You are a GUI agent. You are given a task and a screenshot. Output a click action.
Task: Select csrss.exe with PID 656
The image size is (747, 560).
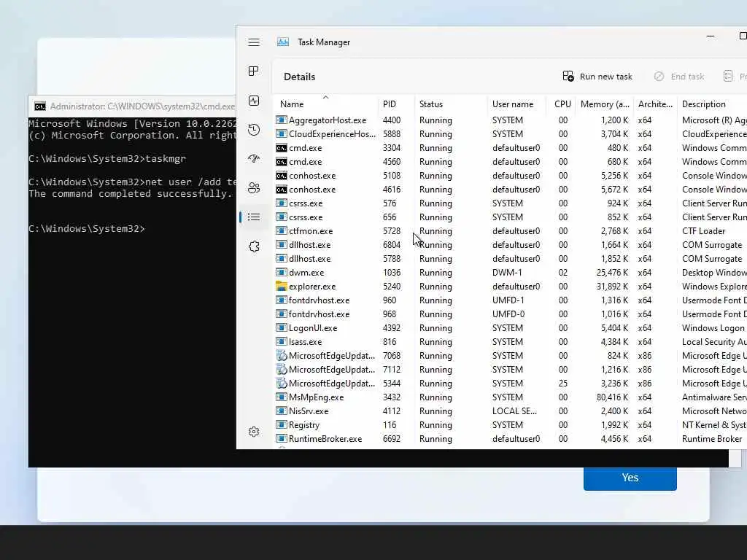click(x=511, y=217)
